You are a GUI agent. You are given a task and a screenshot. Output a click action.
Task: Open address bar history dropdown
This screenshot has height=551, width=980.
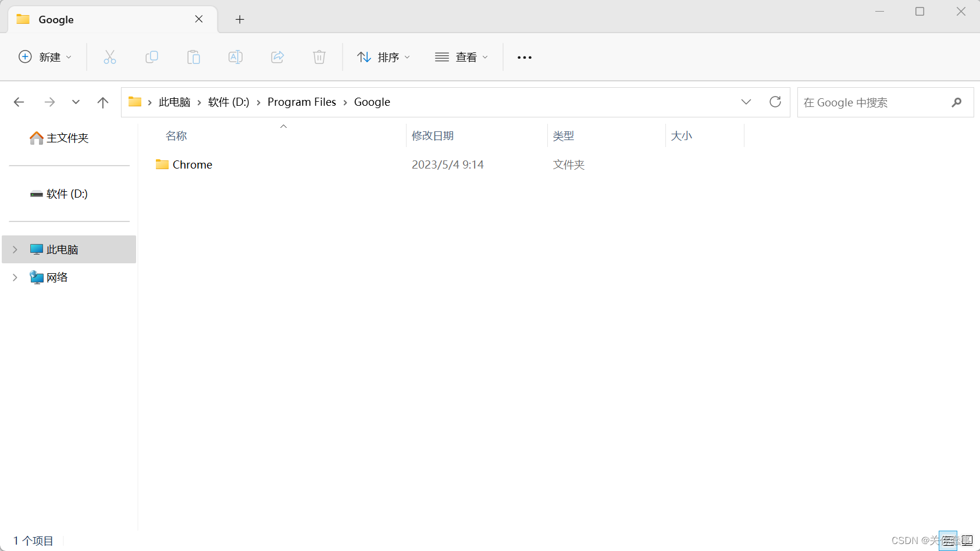[x=746, y=102]
